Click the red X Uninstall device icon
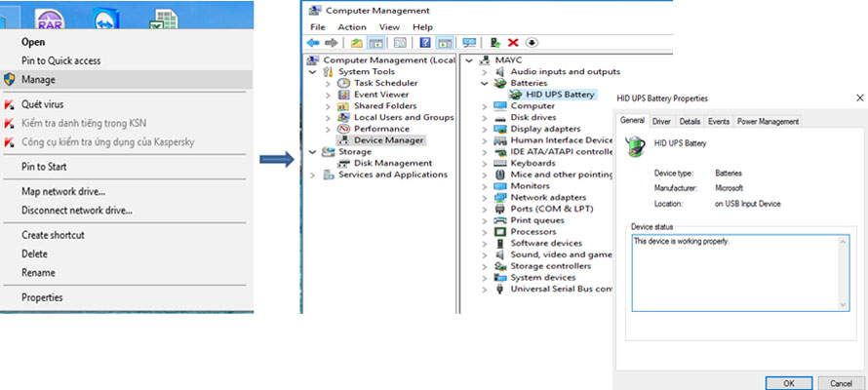 pyautogui.click(x=513, y=43)
